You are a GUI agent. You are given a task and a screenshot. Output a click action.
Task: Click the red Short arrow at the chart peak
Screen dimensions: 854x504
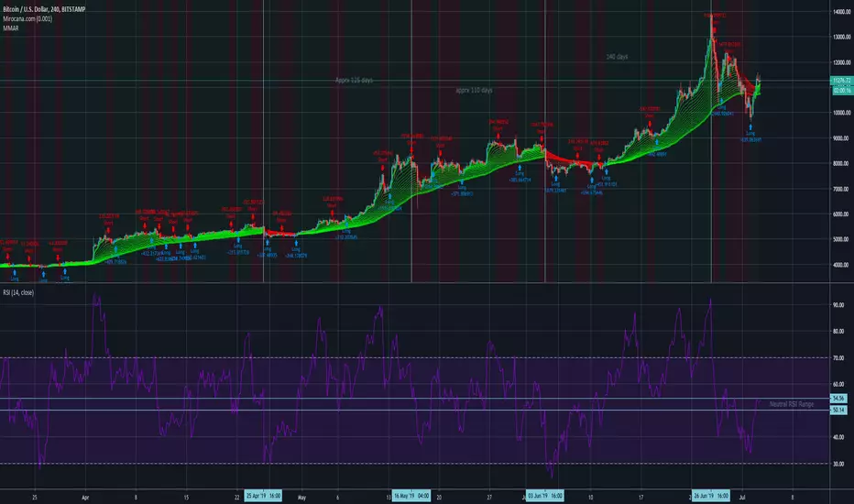pyautogui.click(x=715, y=30)
